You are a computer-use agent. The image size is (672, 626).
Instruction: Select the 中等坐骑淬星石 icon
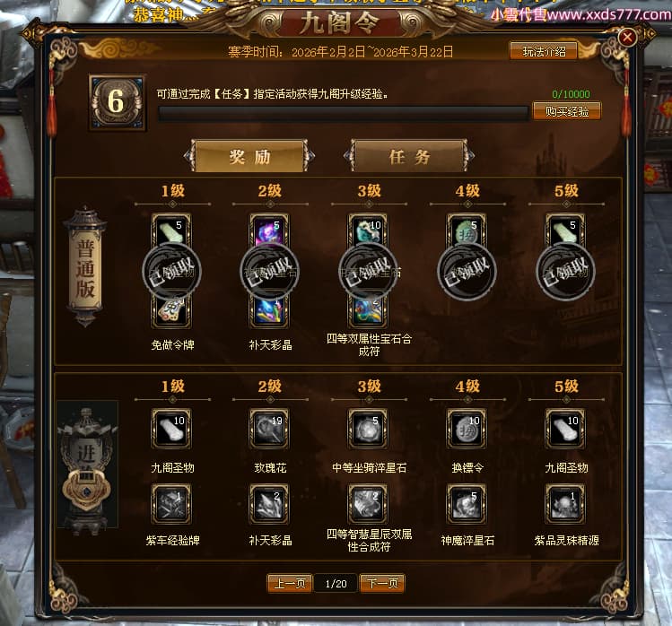tap(368, 429)
